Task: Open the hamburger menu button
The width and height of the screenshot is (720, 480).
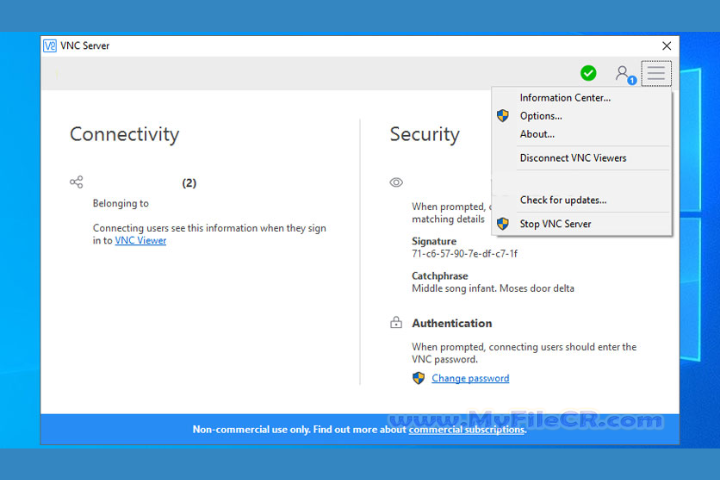Action: pyautogui.click(x=656, y=73)
